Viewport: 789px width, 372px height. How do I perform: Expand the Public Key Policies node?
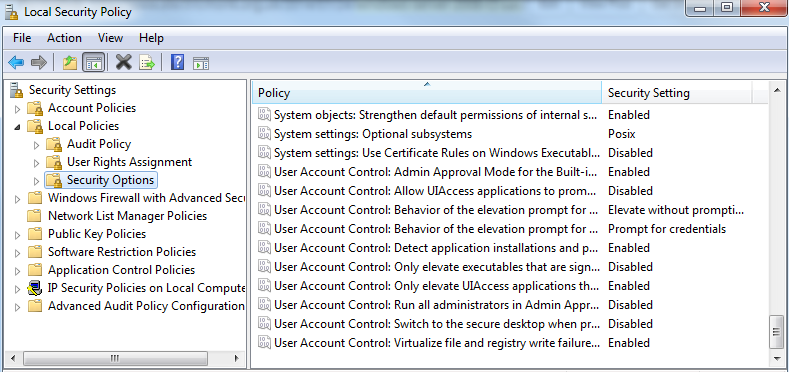point(18,235)
